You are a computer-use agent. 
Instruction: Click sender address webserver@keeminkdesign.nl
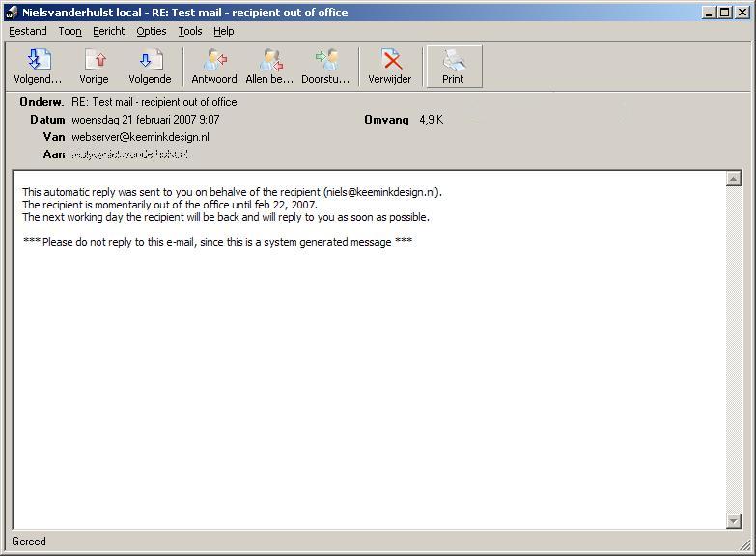point(140,137)
